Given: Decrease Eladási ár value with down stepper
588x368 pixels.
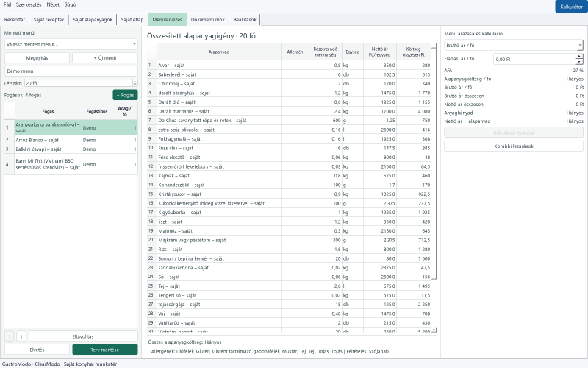Looking at the screenshot, I should pyautogui.click(x=579, y=62).
